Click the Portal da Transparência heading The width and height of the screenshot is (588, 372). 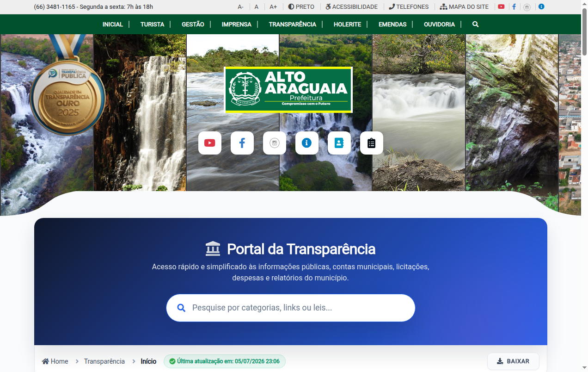coord(301,249)
